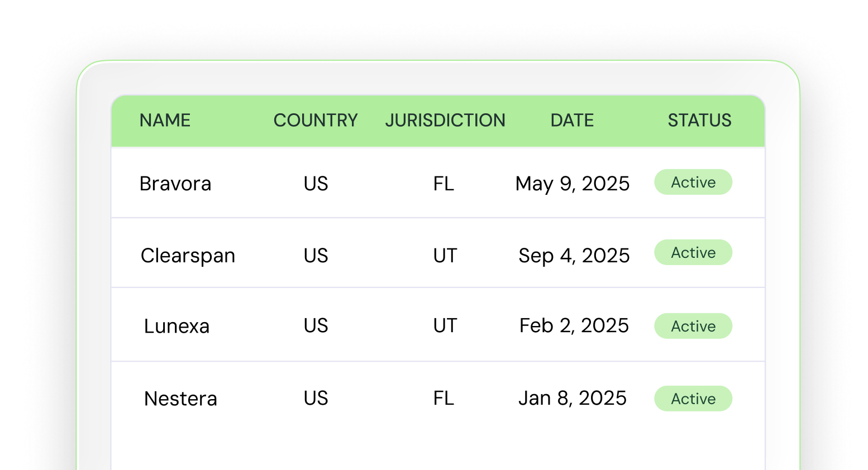Click the JURISDICTION column header
This screenshot has width=868, height=470.
point(445,121)
